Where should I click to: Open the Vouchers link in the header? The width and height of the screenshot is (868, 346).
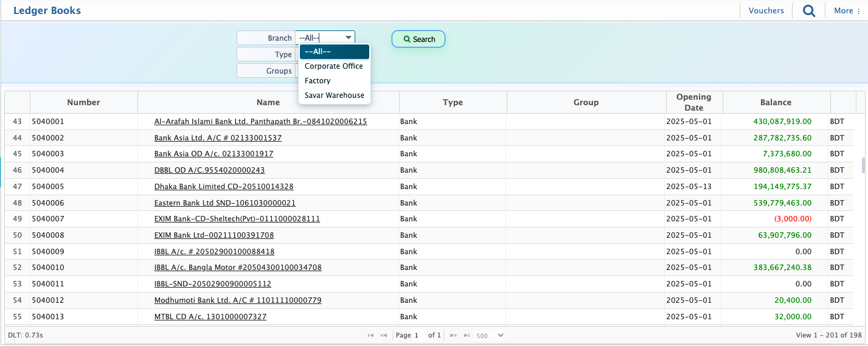click(x=766, y=10)
